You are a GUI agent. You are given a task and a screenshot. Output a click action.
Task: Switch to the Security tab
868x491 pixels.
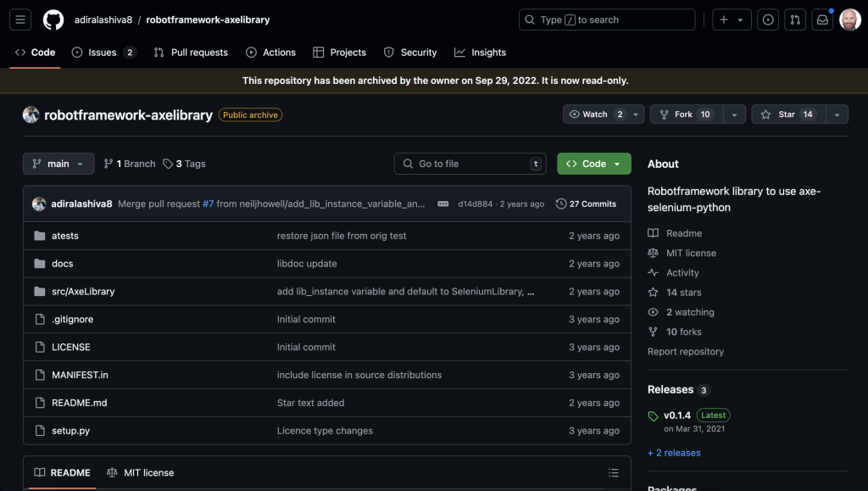click(x=410, y=53)
